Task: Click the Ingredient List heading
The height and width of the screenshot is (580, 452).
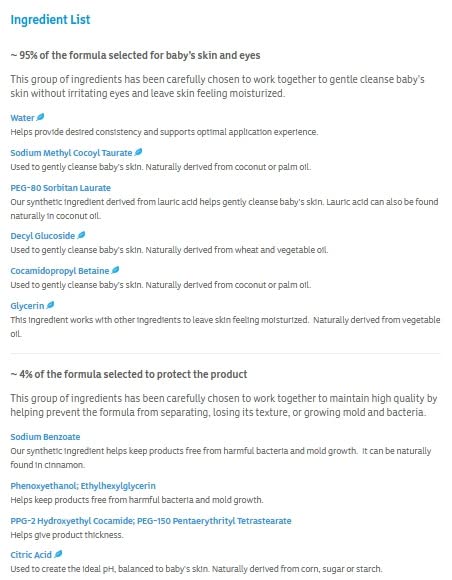Action: (x=50, y=20)
